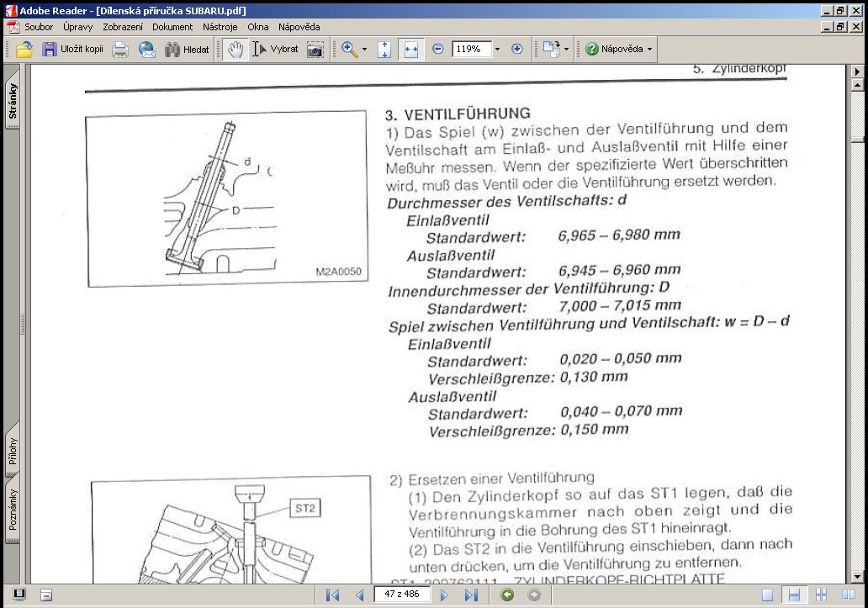The height and width of the screenshot is (608, 868).
Task: Switch to single page layout
Action: [767, 595]
